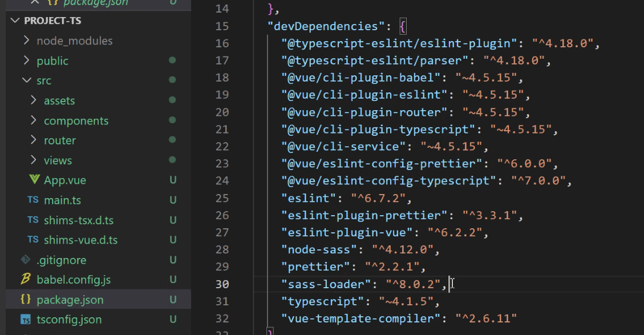This screenshot has height=335, width=644.
Task: Click "@vue/cli-plugin-babel" key
Action: click(x=361, y=78)
